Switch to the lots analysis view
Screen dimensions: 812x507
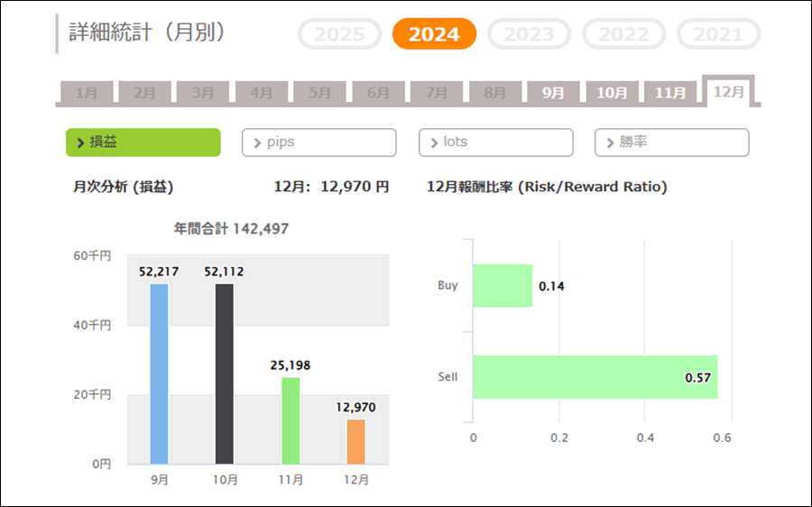tap(495, 143)
